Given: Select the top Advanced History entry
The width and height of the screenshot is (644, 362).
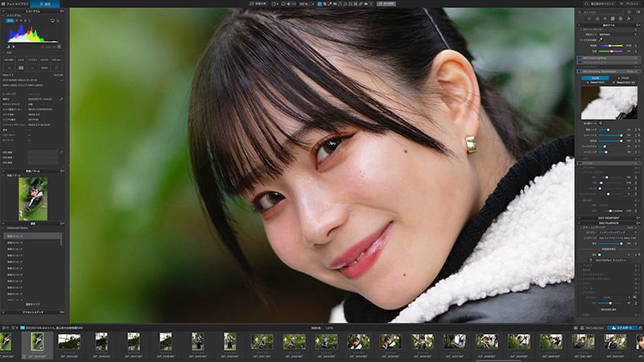Looking at the screenshot, I should click(x=32, y=236).
